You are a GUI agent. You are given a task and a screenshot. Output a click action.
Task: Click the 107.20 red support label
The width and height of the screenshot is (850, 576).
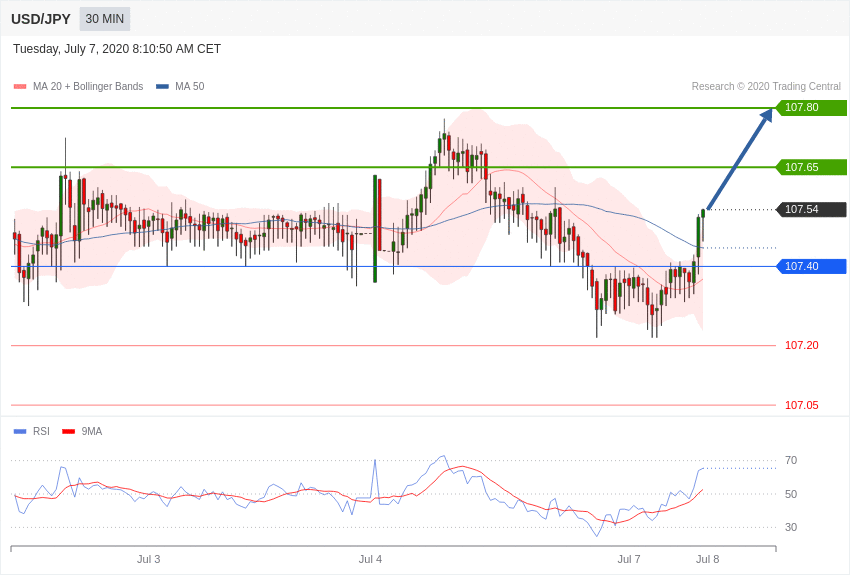pos(802,345)
